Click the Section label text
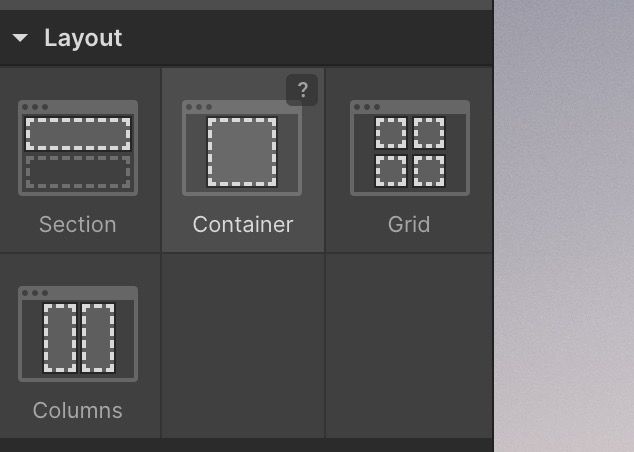 [78, 224]
